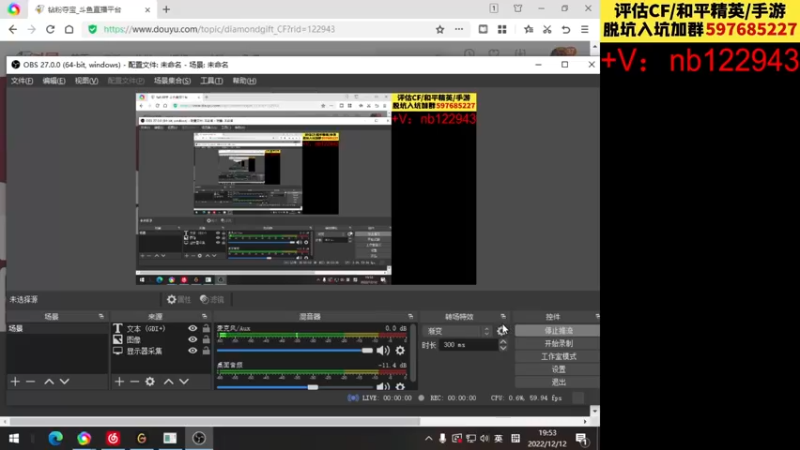Screen dimensions: 800x450
Task: Open 麦克风/Aux audio settings gear
Action: 400,351
